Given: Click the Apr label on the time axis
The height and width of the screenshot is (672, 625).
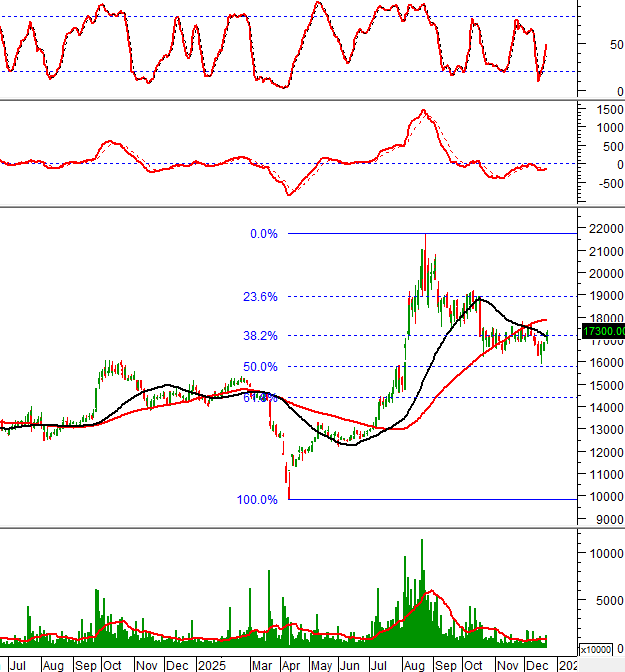Looking at the screenshot, I should 290,664.
